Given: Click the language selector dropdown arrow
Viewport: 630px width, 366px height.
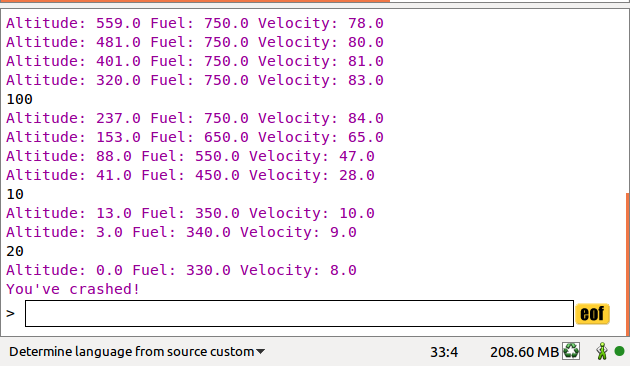Looking at the screenshot, I should click(x=260, y=352).
